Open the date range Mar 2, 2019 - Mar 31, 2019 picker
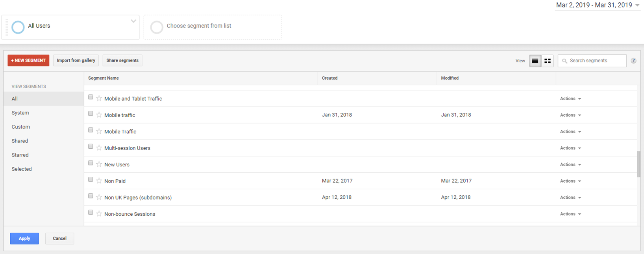Image resolution: width=644 pixels, height=254 pixels. pyautogui.click(x=598, y=5)
